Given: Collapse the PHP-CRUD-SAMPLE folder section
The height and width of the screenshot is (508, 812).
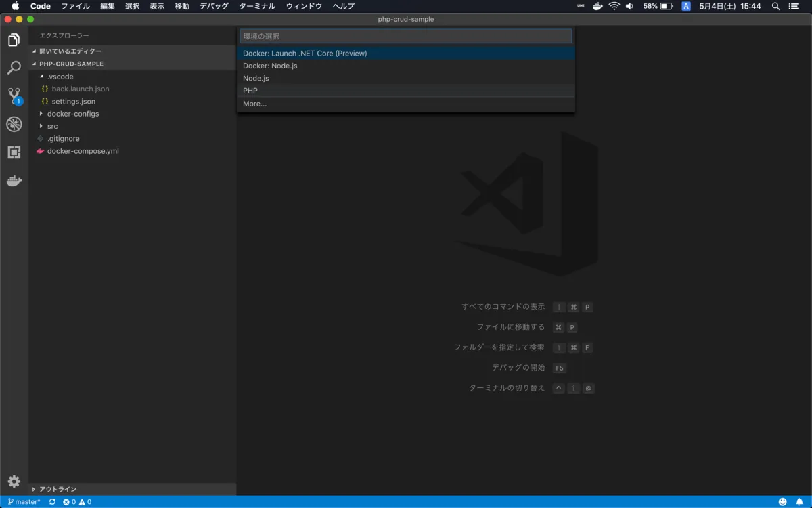Looking at the screenshot, I should point(133,64).
